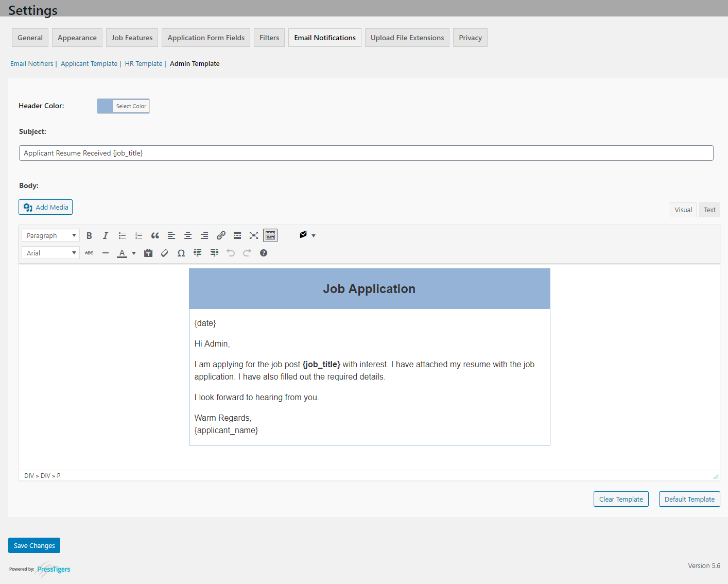Click the Save Changes button
Screen dimensions: 728x584
point(34,545)
